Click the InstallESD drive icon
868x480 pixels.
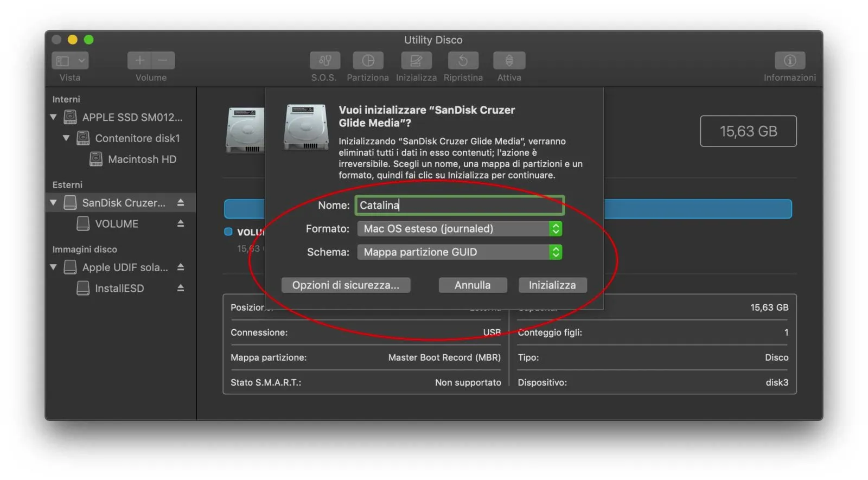point(83,288)
